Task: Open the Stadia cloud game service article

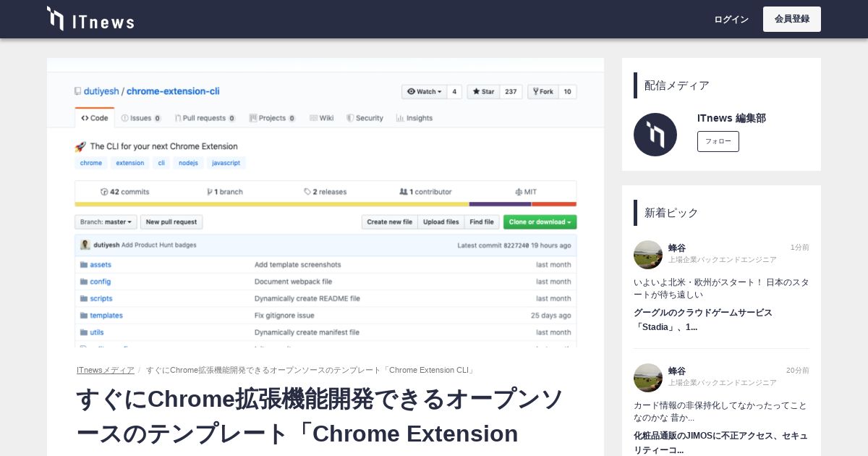Action: pos(703,319)
